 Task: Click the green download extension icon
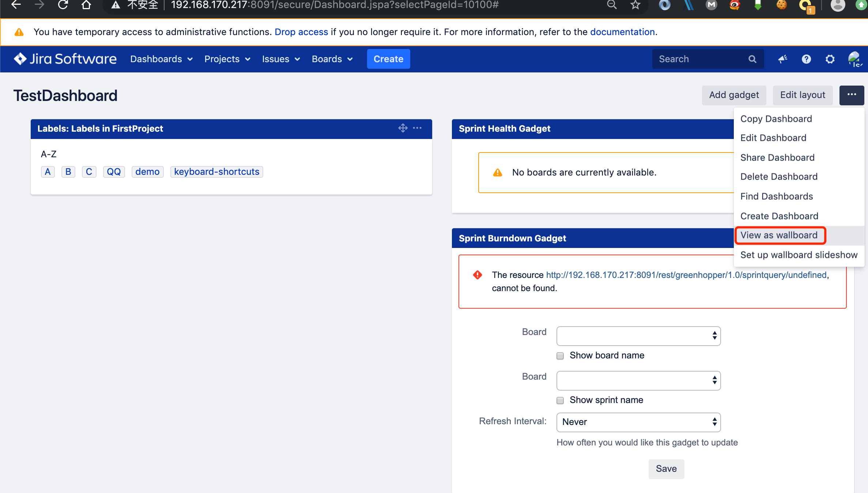758,5
